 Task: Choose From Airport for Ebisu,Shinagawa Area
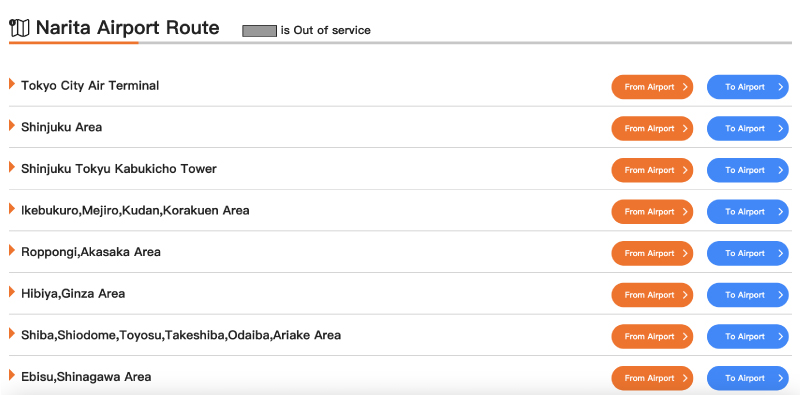coord(652,378)
